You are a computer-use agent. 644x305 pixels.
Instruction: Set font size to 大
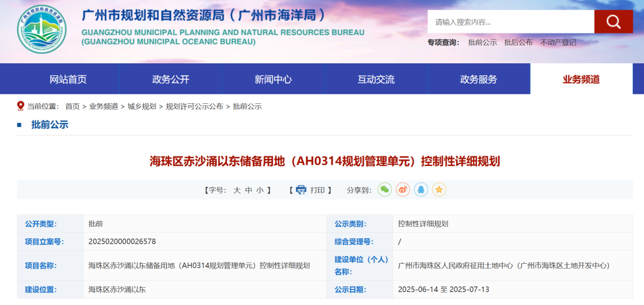point(237,190)
